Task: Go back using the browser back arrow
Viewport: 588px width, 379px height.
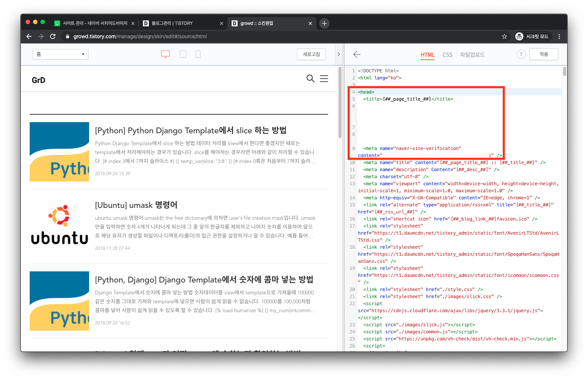Action: point(29,36)
